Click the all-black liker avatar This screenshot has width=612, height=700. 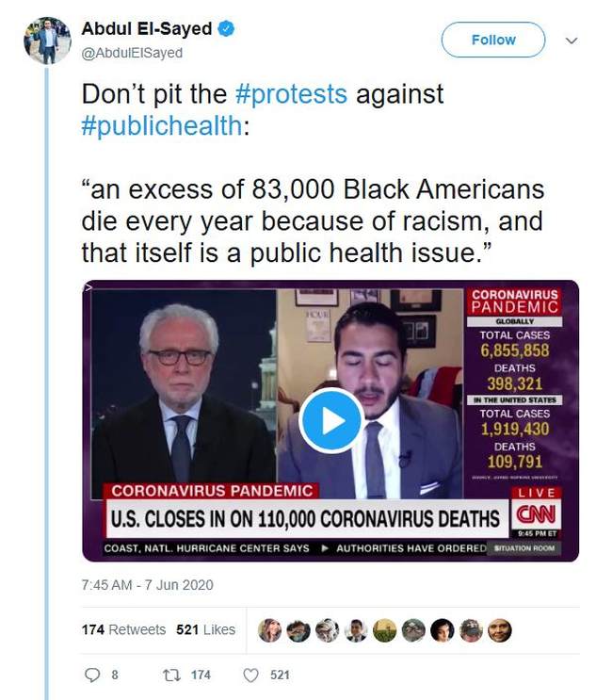[x=442, y=630]
